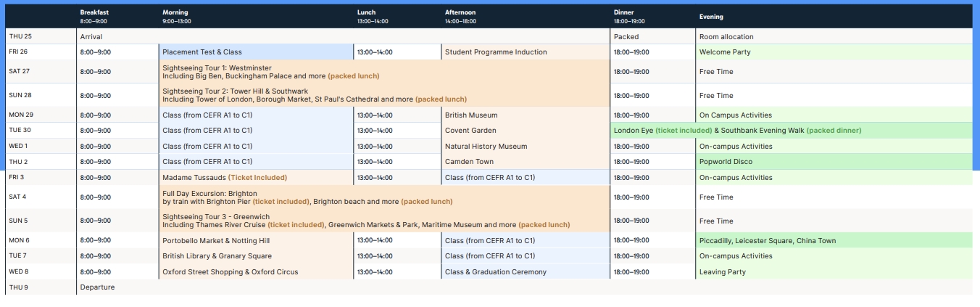Select the Evening column header
This screenshot has height=307, width=980.
click(711, 17)
